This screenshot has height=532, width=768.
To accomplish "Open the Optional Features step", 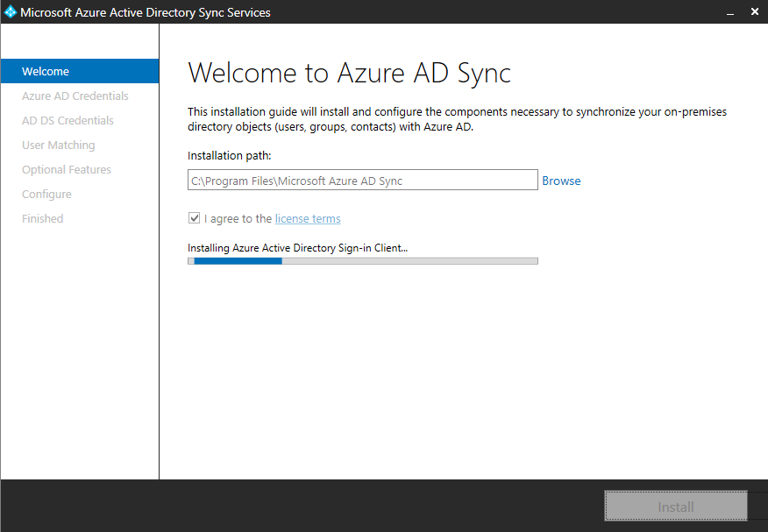I will 66,169.
